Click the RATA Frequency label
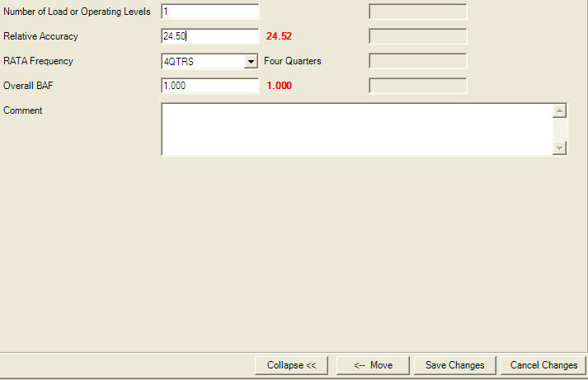588x380 pixels. tap(38, 61)
